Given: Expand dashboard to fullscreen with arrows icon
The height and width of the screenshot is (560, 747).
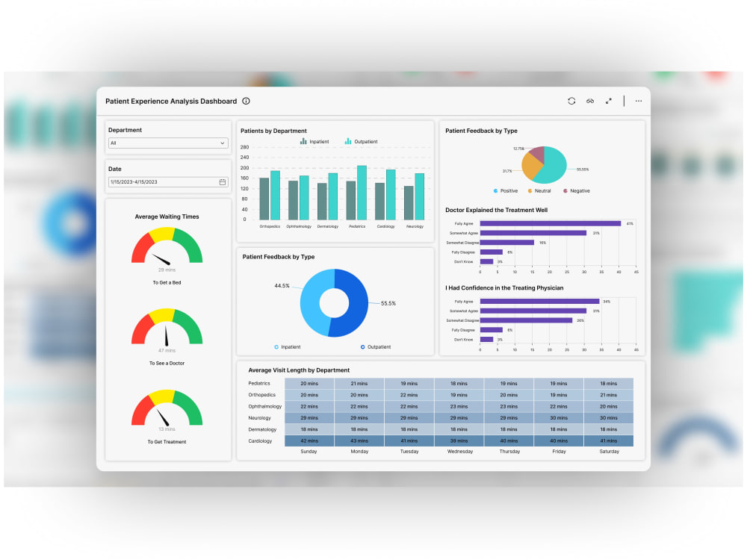Looking at the screenshot, I should click(x=608, y=101).
